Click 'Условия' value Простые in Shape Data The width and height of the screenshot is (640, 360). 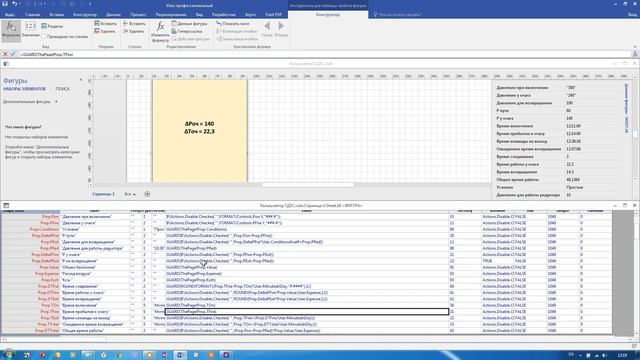coord(594,187)
